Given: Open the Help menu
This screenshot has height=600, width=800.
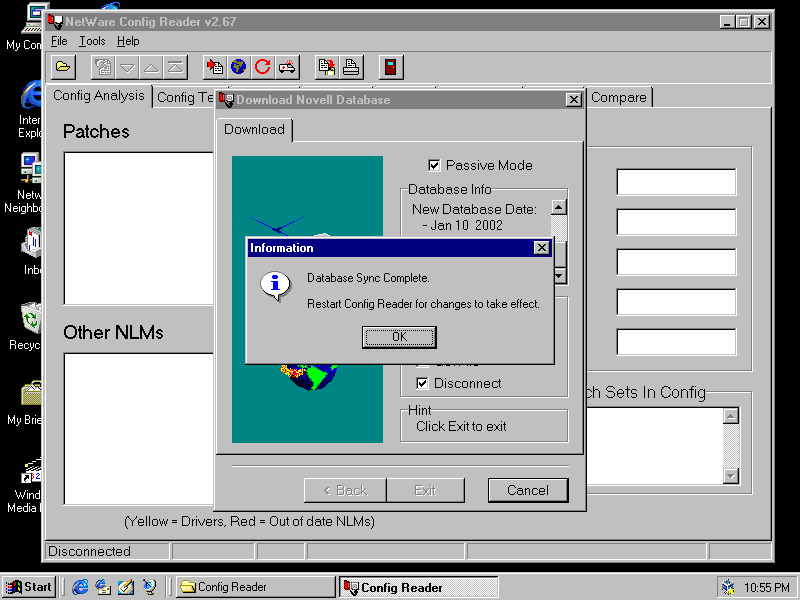Looking at the screenshot, I should click(128, 41).
